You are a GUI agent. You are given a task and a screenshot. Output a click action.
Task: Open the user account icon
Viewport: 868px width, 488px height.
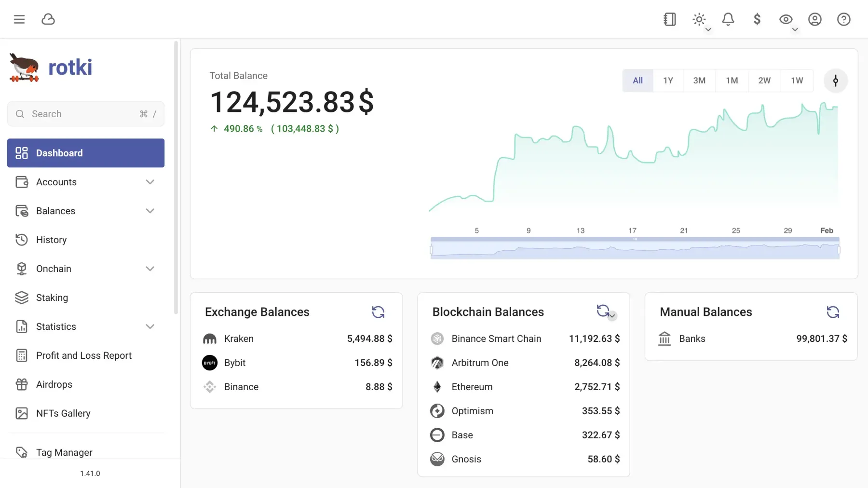(x=815, y=19)
